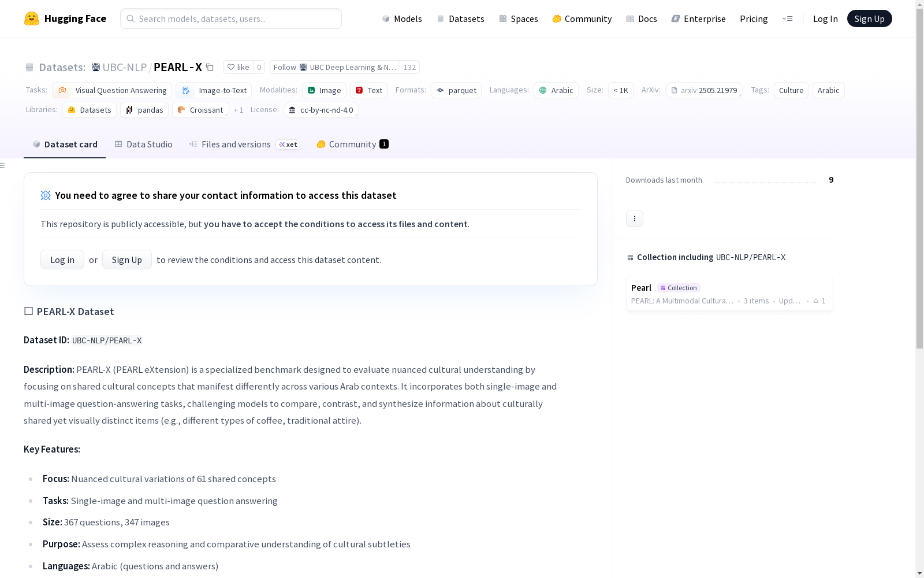Click the Hugging Face logo icon
924x578 pixels.
(32, 18)
